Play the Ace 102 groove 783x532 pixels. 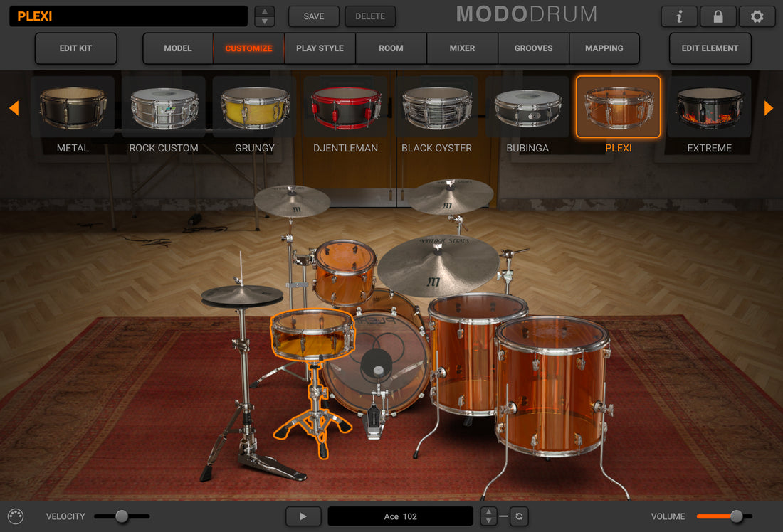[303, 516]
